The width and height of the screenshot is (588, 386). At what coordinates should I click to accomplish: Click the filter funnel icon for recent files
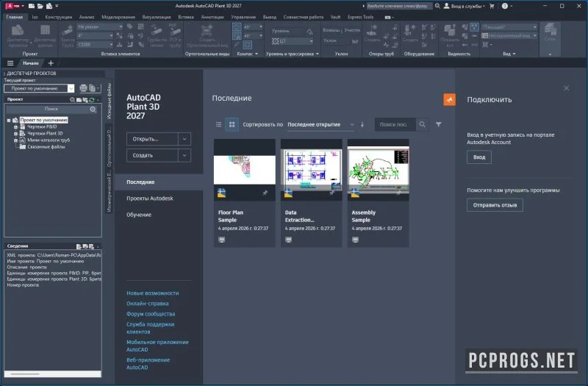[x=438, y=124]
